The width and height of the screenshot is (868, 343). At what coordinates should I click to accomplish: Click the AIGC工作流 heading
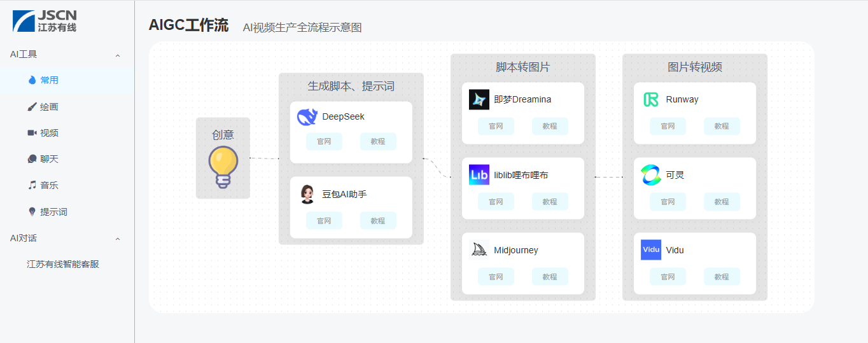[188, 25]
